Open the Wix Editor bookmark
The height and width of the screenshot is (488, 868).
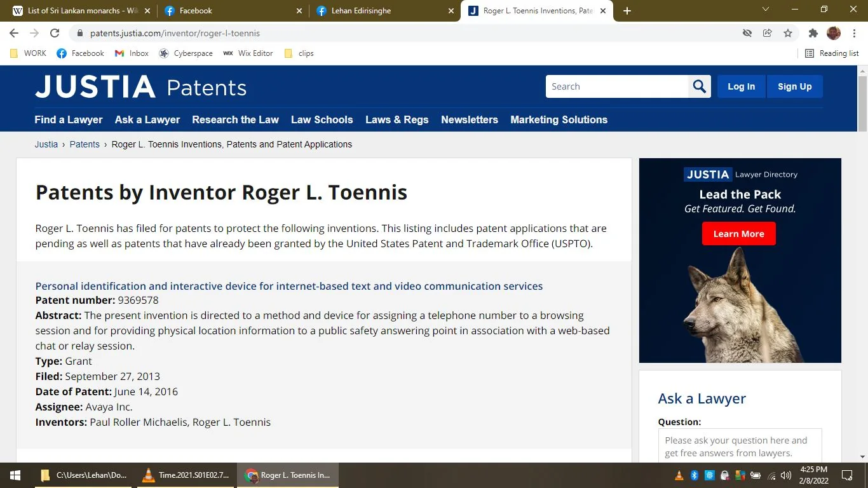(x=248, y=53)
